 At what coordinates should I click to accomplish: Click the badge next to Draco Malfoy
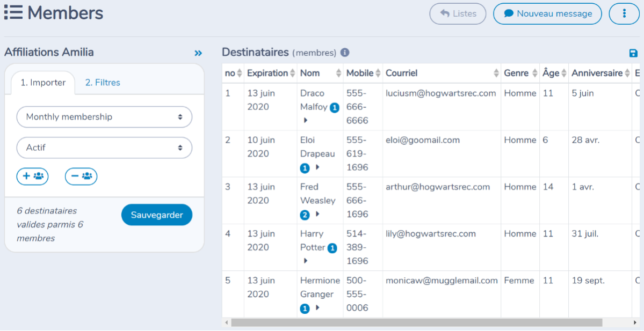coord(335,108)
